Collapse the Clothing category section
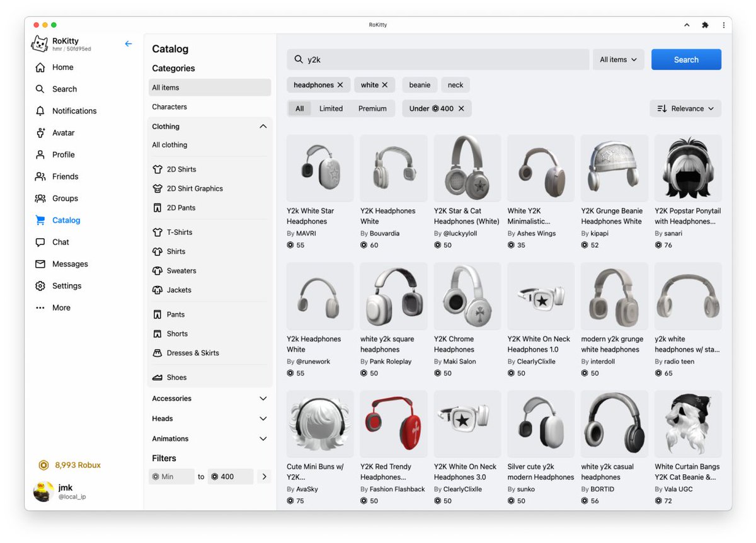756x543 pixels. click(263, 127)
